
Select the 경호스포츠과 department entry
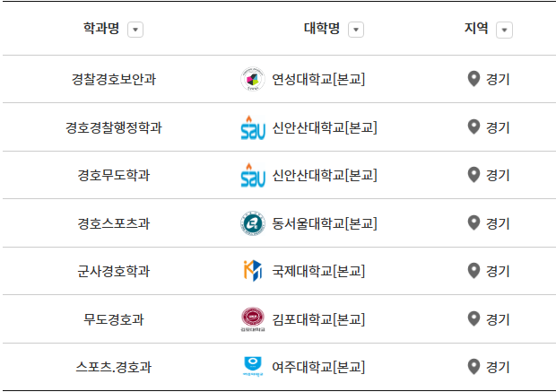point(114,223)
